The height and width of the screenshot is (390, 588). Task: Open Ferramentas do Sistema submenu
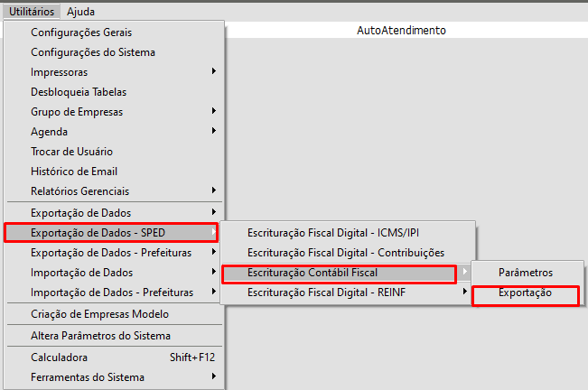114,377
